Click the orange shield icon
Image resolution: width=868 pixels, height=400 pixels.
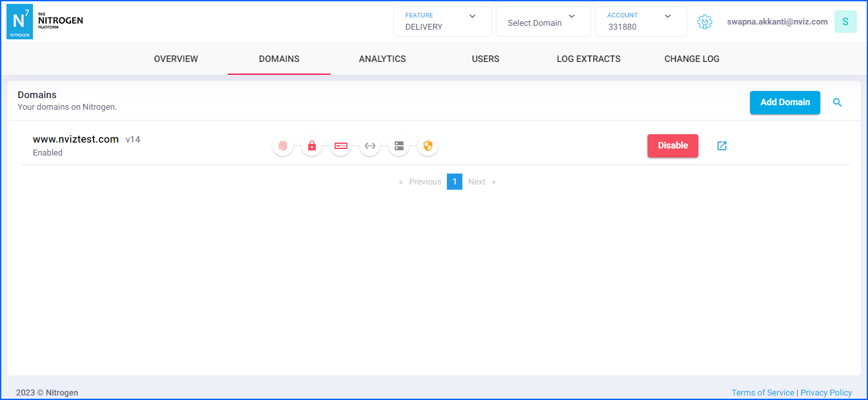click(x=428, y=146)
